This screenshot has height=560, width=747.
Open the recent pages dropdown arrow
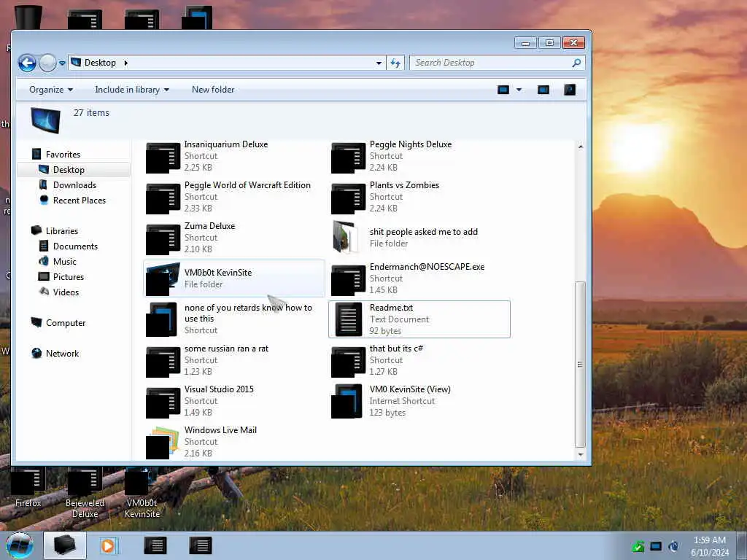63,63
